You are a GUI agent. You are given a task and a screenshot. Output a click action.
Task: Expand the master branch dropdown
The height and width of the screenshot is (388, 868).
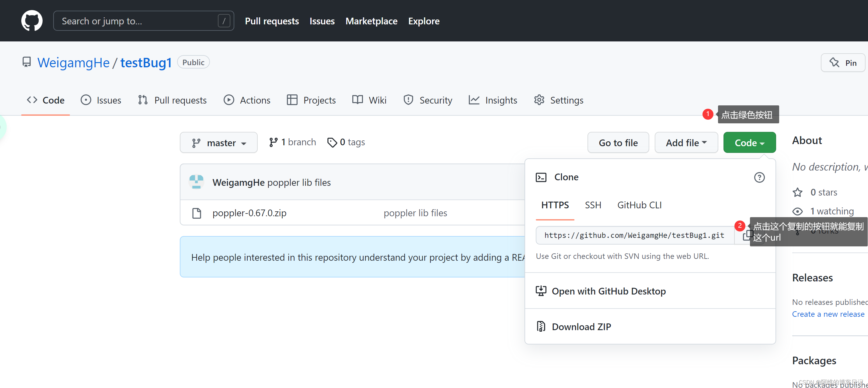point(218,143)
